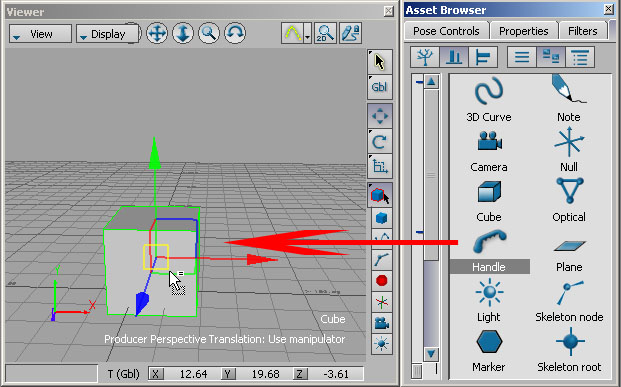Click the green Y-axis manipulator arrow
Image resolution: width=621 pixels, height=387 pixels.
point(154,154)
